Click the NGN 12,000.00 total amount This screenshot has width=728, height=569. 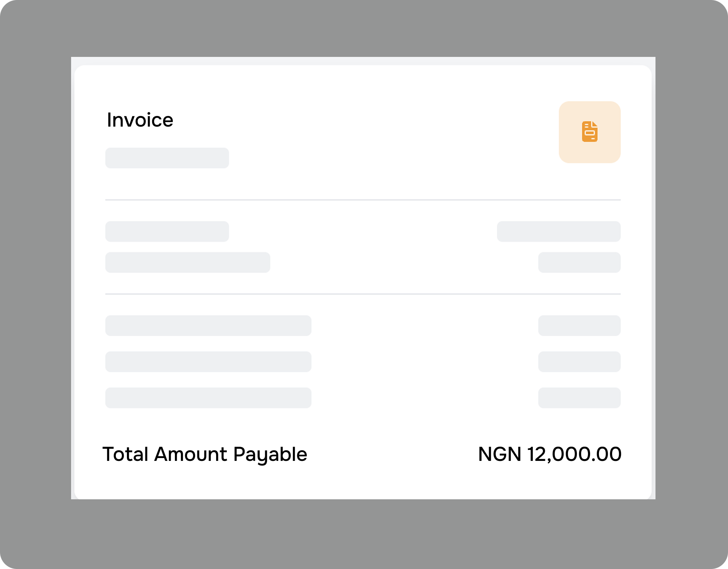coord(550,454)
